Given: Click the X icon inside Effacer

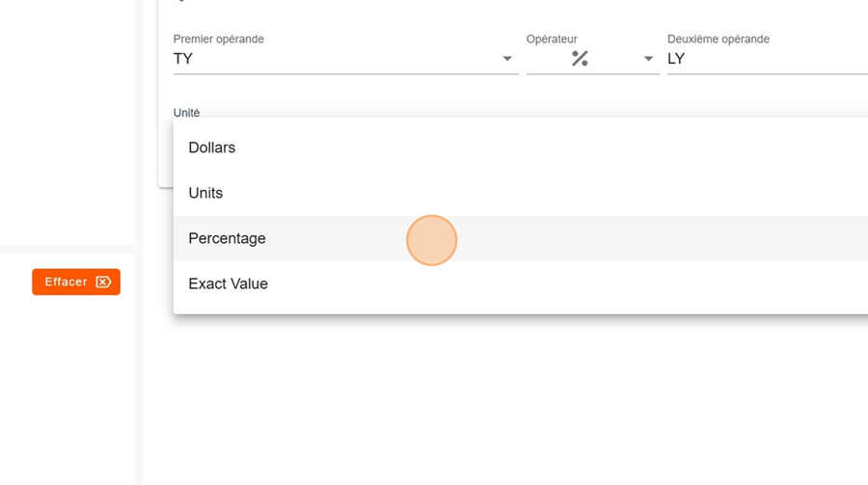Looking at the screenshot, I should click(x=104, y=282).
